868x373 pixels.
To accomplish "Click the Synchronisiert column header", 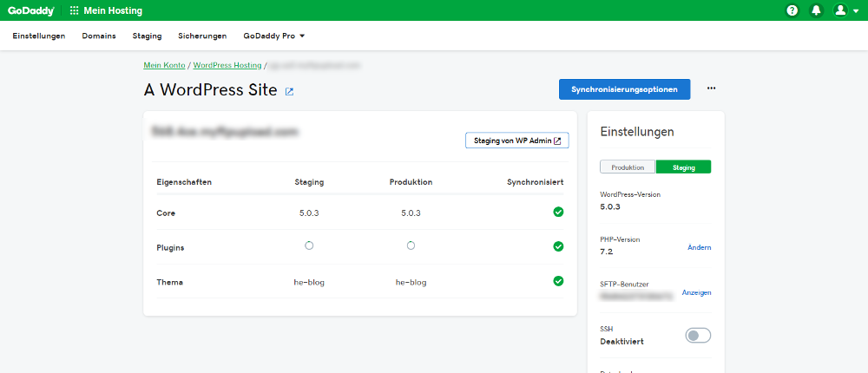I will (536, 182).
